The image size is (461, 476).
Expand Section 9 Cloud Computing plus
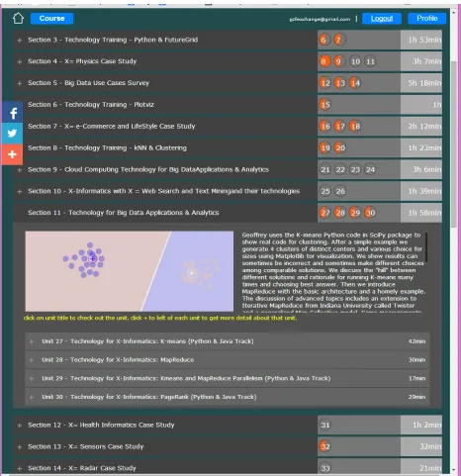(x=20, y=170)
